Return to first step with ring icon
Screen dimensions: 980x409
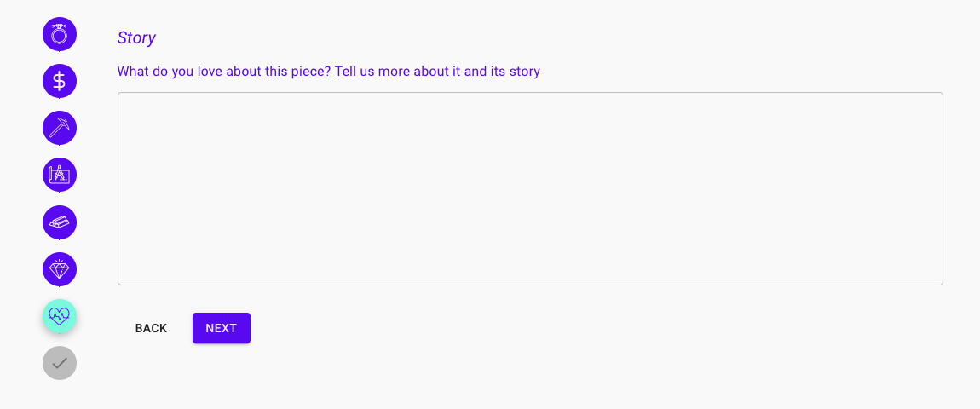[x=60, y=34]
